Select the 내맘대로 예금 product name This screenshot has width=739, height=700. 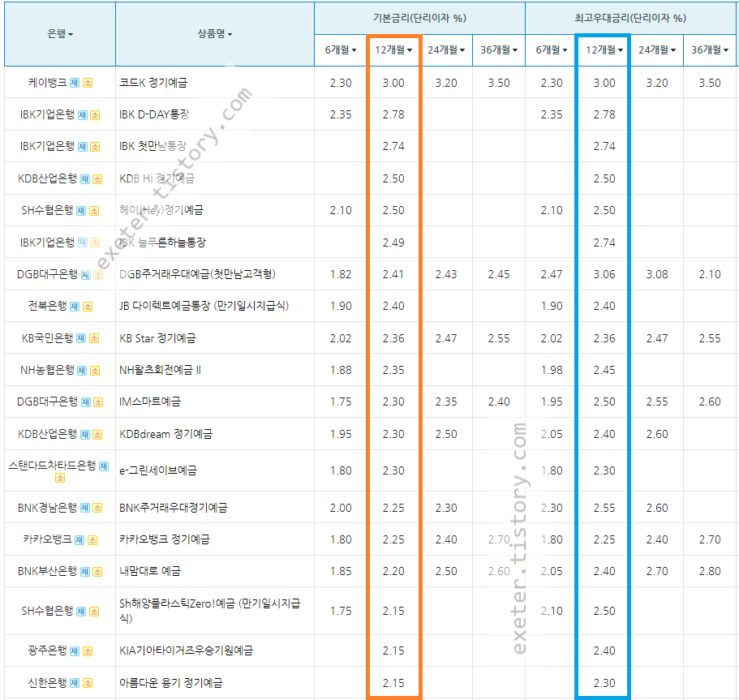pyautogui.click(x=150, y=571)
